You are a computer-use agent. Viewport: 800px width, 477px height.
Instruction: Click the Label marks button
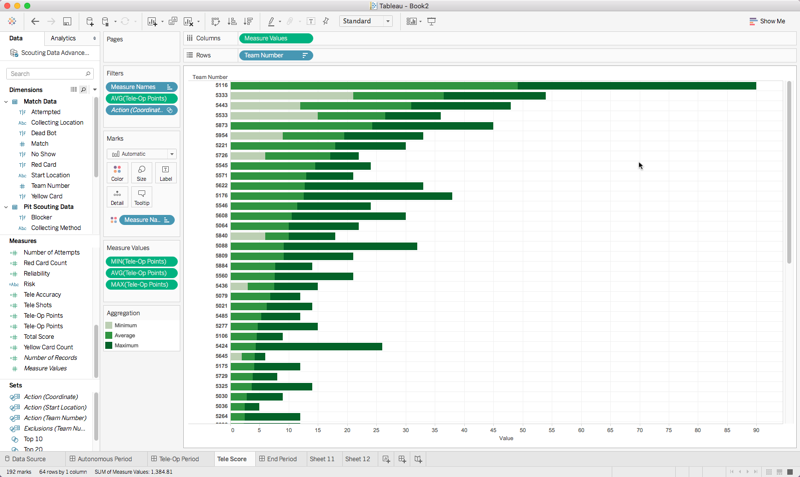[165, 173]
